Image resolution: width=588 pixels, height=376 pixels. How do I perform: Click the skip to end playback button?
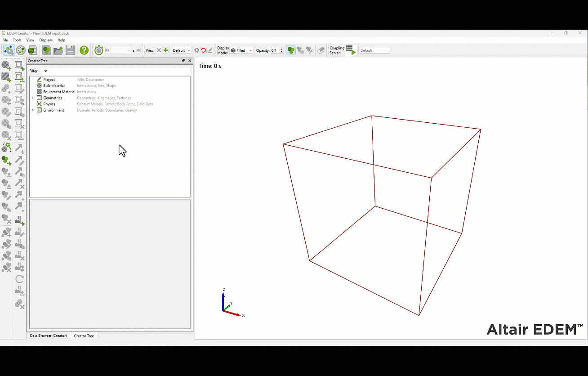138,50
